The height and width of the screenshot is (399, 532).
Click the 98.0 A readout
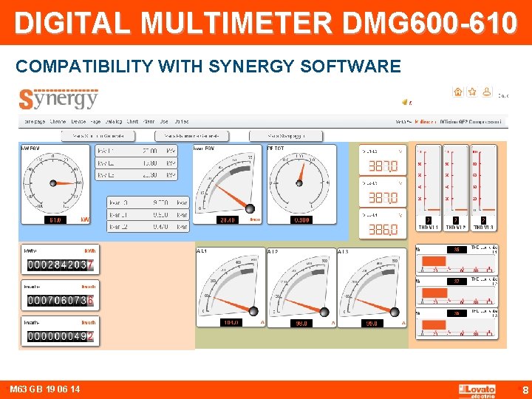[x=301, y=323]
